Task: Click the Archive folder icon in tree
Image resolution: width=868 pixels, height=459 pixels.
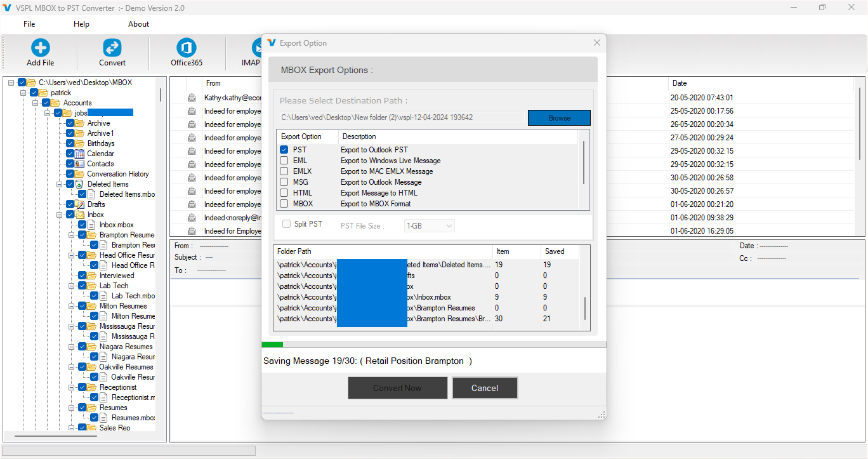Action: (79, 123)
